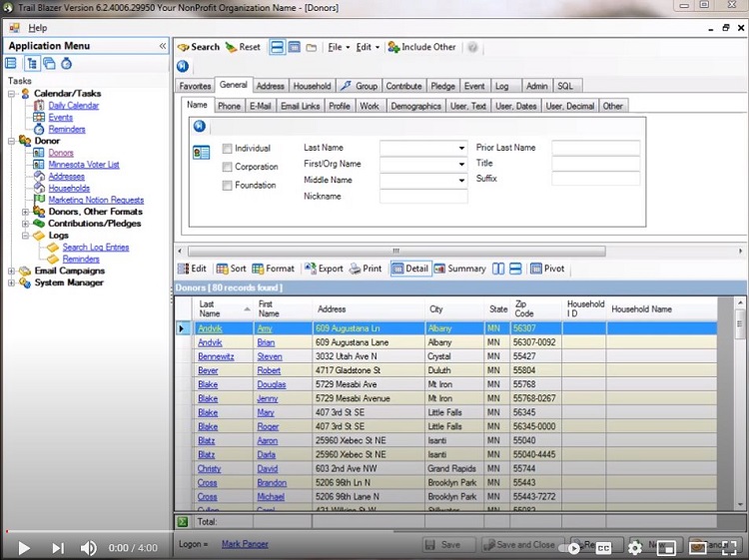749x560 pixels.
Task: Open the Pivot view
Action: (547, 269)
